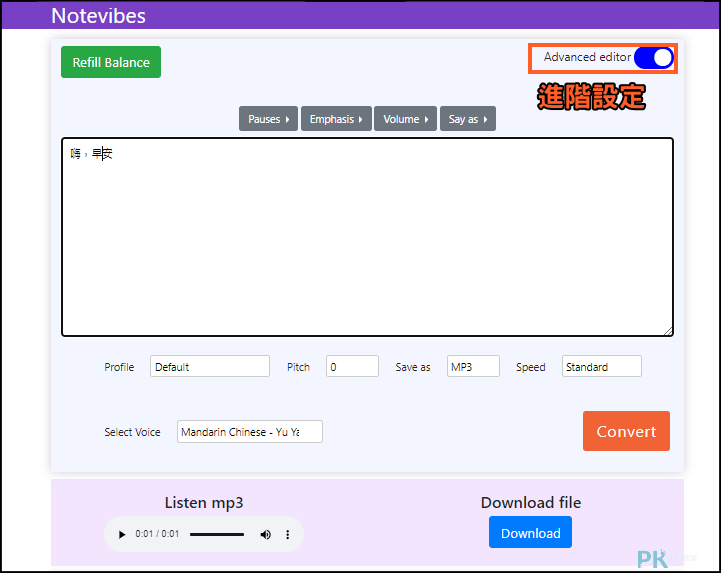Open the Emphasis dropdown menu
The height and width of the screenshot is (573, 721).
pos(336,119)
